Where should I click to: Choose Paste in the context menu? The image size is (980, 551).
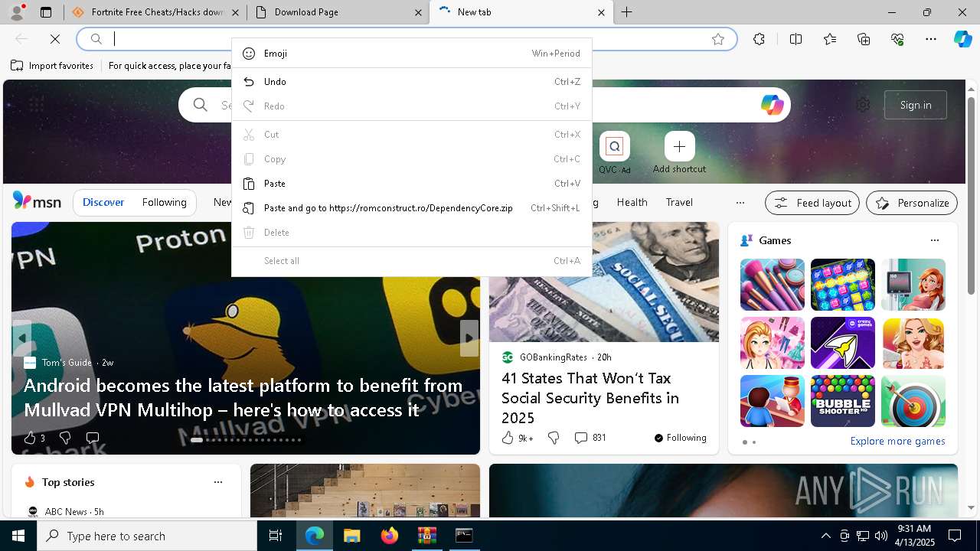click(411, 184)
